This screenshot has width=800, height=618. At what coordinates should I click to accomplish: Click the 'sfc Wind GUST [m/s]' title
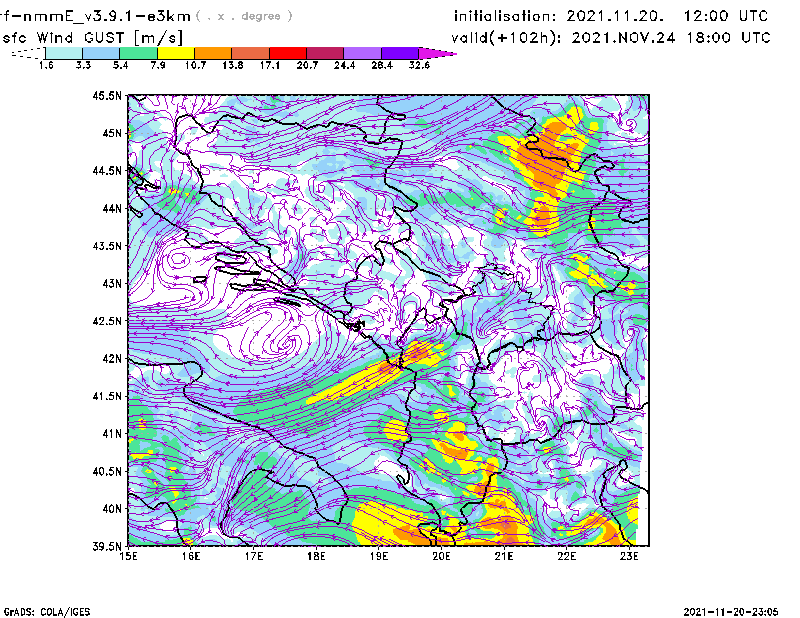coord(93,38)
